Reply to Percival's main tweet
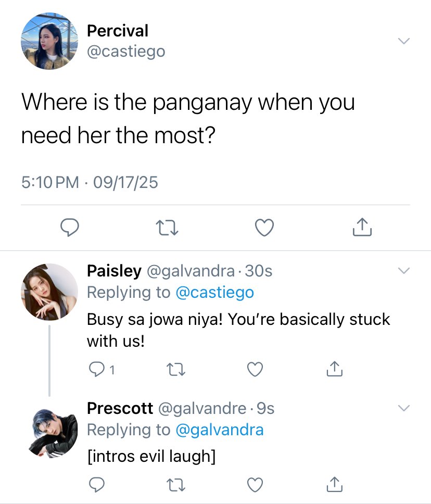Screen dimensions: 431x504 tap(70, 227)
